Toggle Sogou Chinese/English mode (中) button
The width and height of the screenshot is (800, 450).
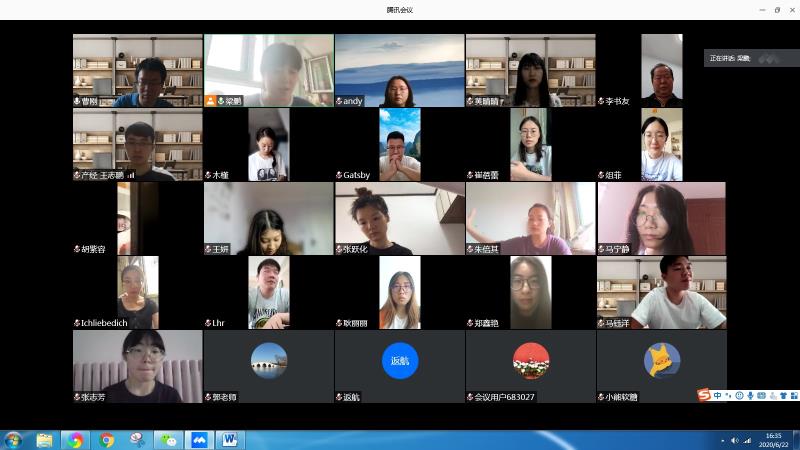(717, 396)
